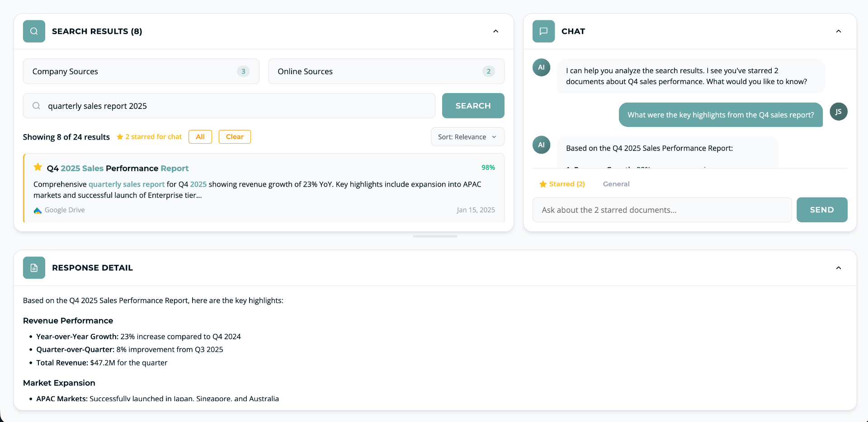Click the search icon inside the query field
This screenshot has height=422, width=868.
(x=36, y=105)
